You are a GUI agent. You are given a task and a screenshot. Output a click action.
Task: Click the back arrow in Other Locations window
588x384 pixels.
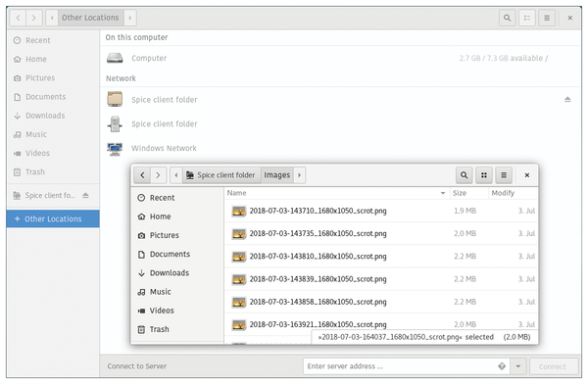click(x=18, y=18)
